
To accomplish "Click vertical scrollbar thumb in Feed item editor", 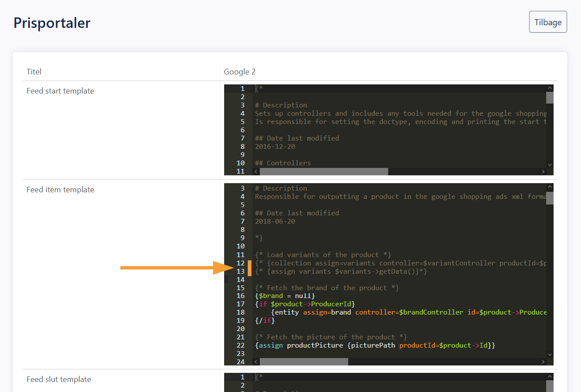I will click(550, 198).
